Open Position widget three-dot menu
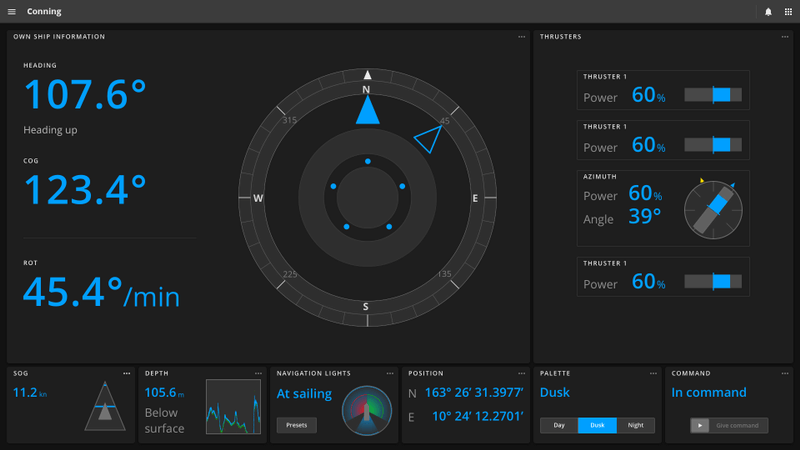This screenshot has width=800, height=450. coord(522,373)
